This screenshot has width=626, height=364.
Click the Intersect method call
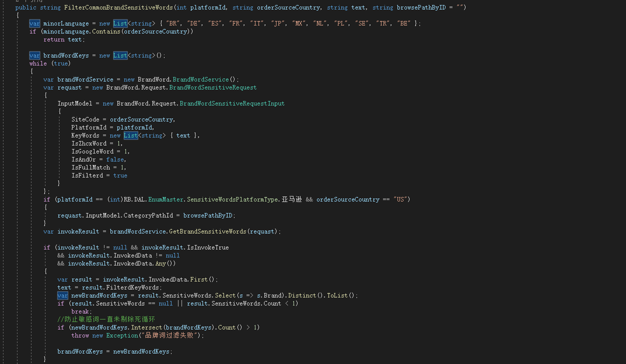[146, 327]
